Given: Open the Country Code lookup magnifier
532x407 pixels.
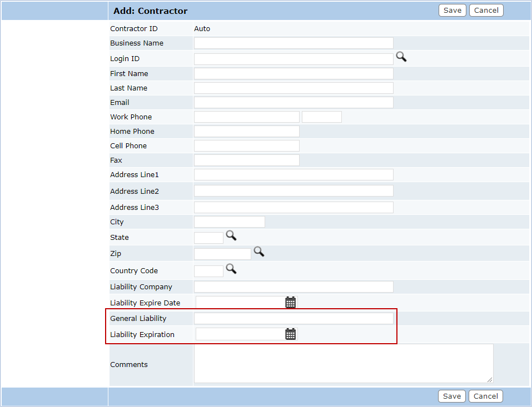Looking at the screenshot, I should [x=231, y=269].
